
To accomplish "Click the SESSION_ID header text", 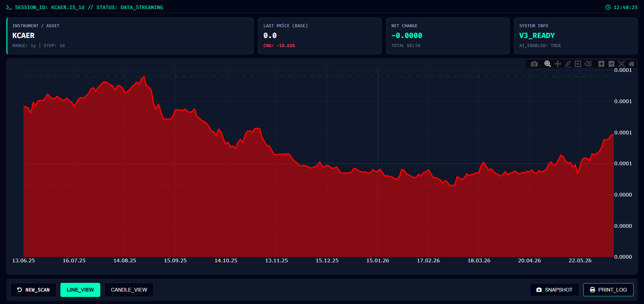I will point(88,8).
